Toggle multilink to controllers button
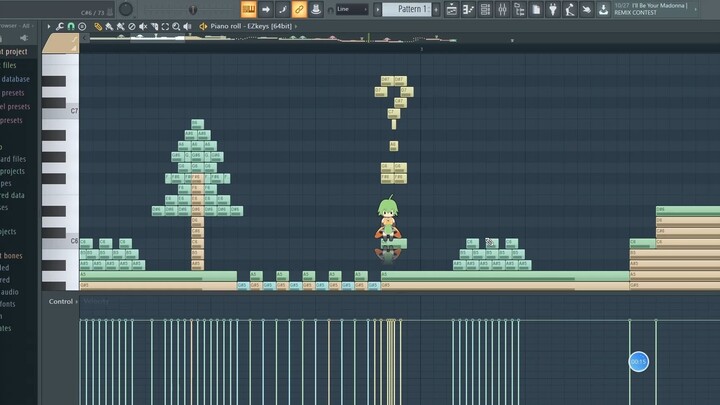The image size is (720, 405). [x=299, y=9]
